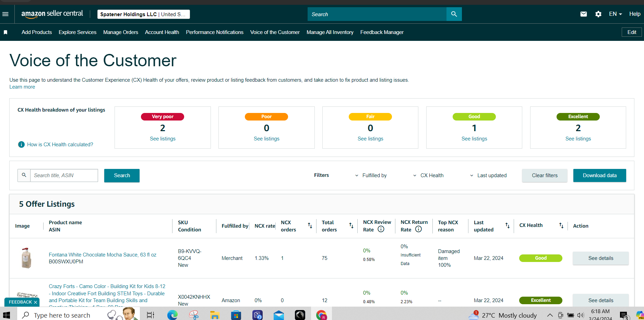Go to Manage All Inventory
644x320 pixels.
point(330,32)
